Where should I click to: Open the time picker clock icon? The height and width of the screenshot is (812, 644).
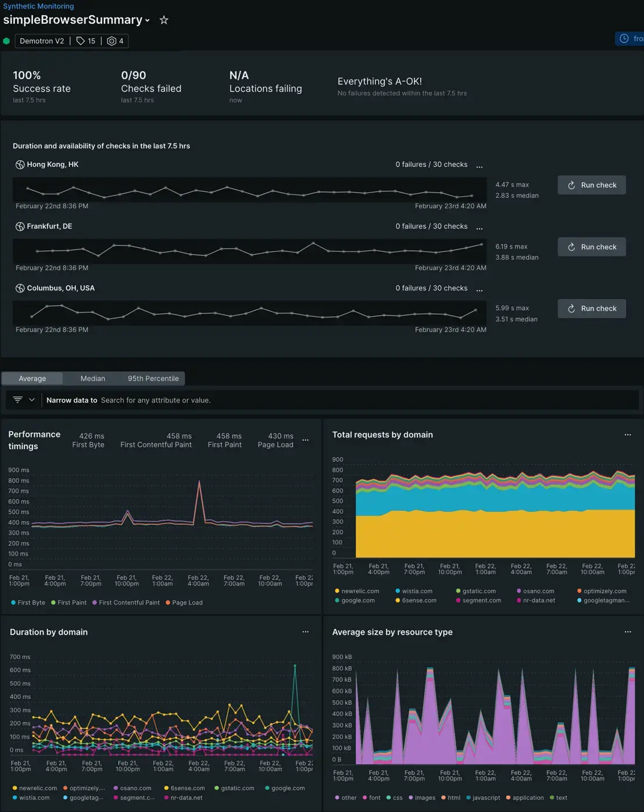click(624, 39)
